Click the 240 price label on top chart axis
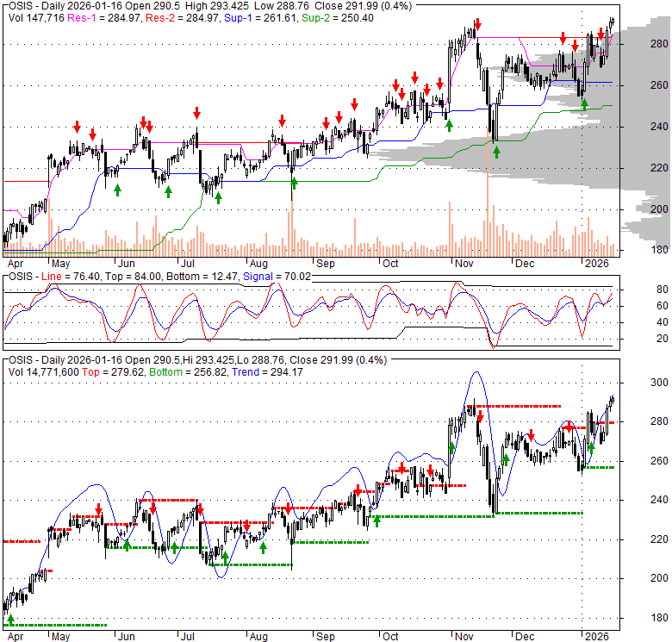Screen dimensions: 672x642 pyautogui.click(x=659, y=127)
